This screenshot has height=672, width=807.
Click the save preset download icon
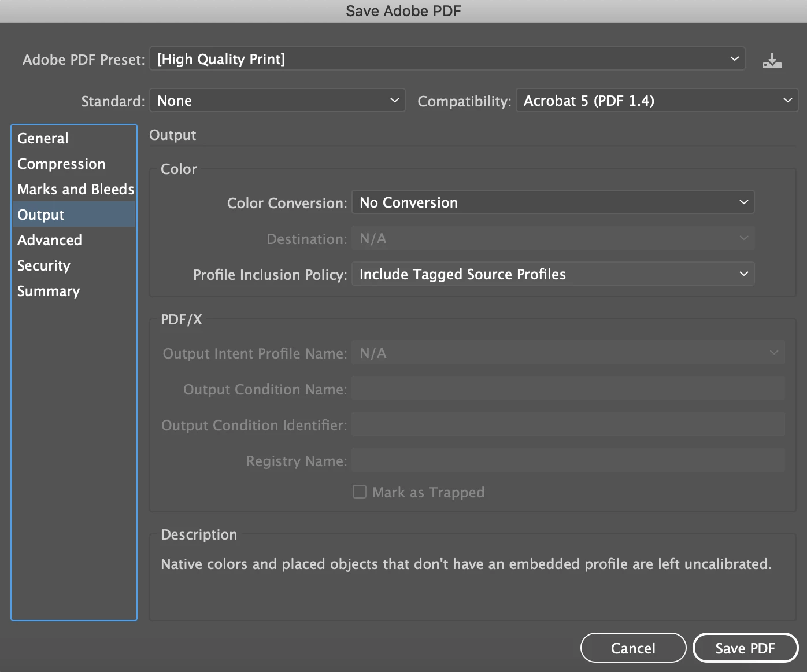click(x=772, y=60)
